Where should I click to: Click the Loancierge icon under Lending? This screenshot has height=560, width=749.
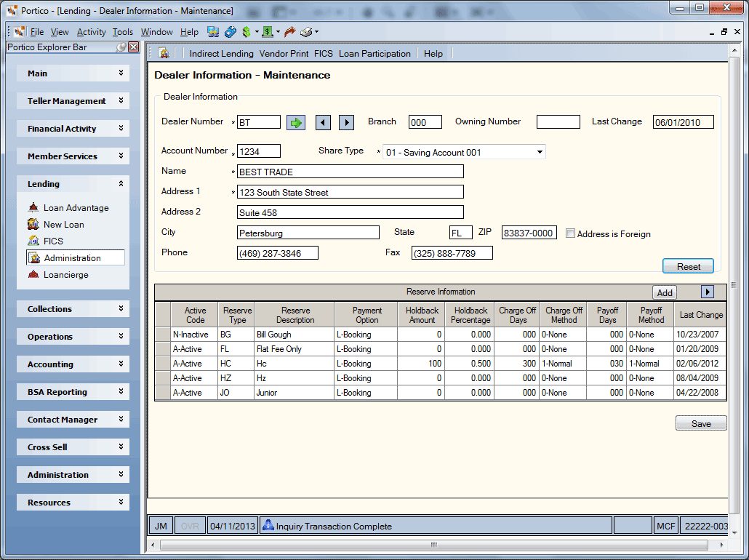(33, 274)
